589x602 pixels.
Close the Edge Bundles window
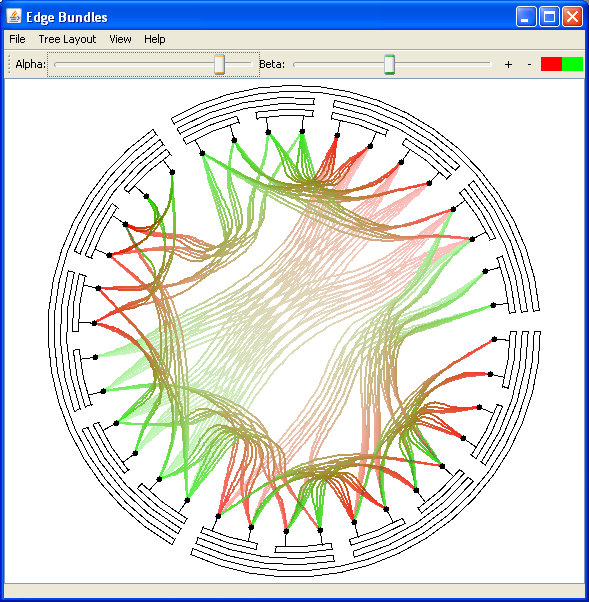(x=572, y=17)
